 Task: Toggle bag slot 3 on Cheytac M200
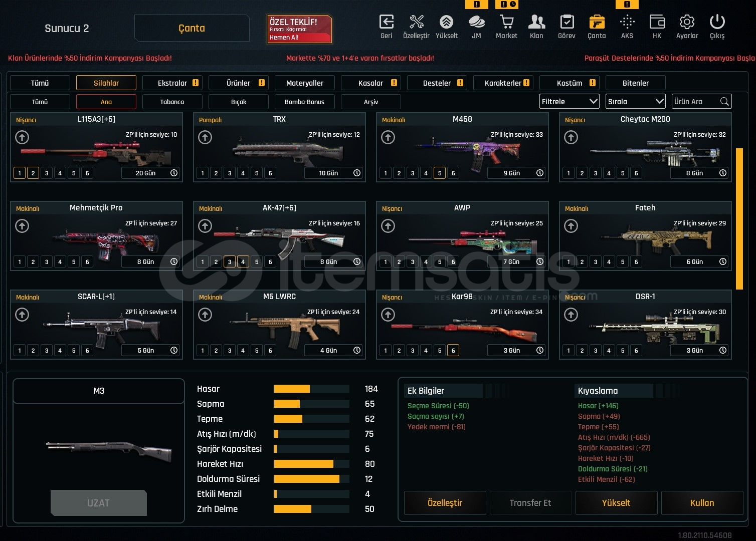pyautogui.click(x=596, y=173)
